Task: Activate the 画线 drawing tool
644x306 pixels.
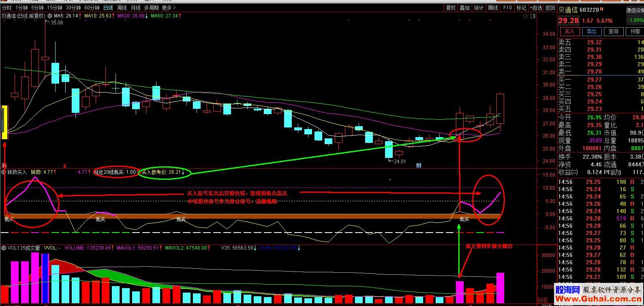Action: coord(493,8)
